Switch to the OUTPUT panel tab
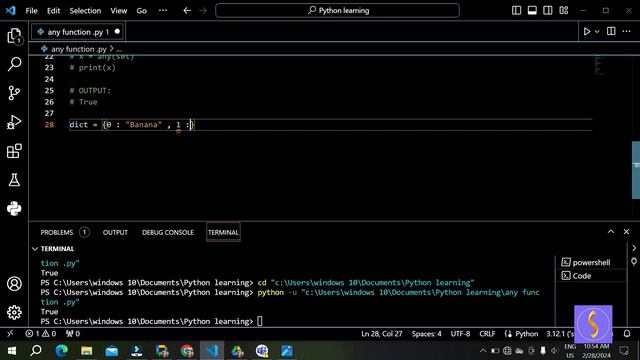This screenshot has height=360, width=640. tap(115, 232)
